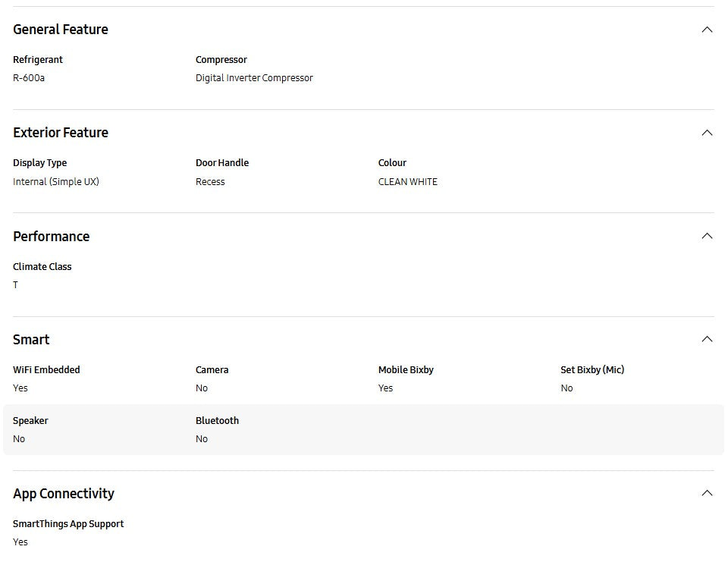Click the App Connectivity chevron icon
This screenshot has height=562, width=728.
(707, 493)
